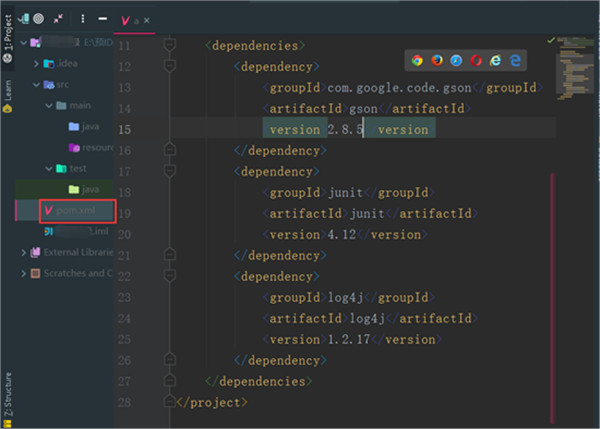Open in Edge browser icon
The height and width of the screenshot is (429, 600).
pos(516,61)
